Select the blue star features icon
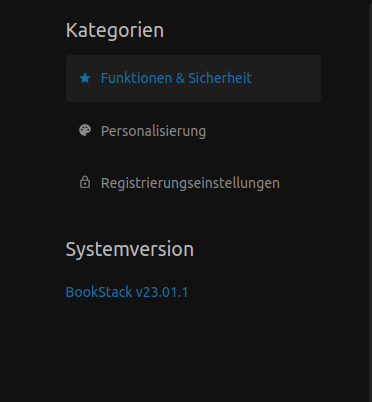Image resolution: width=372 pixels, height=402 pixels. (85, 78)
